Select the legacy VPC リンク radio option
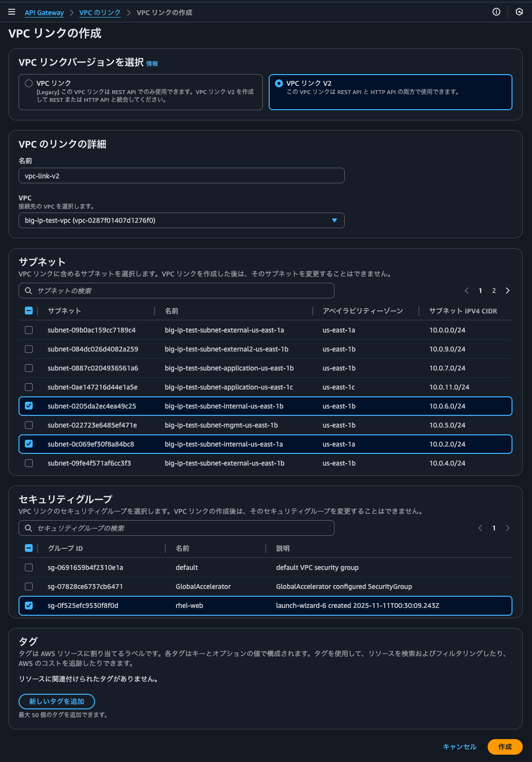This screenshot has width=532, height=762. point(29,83)
